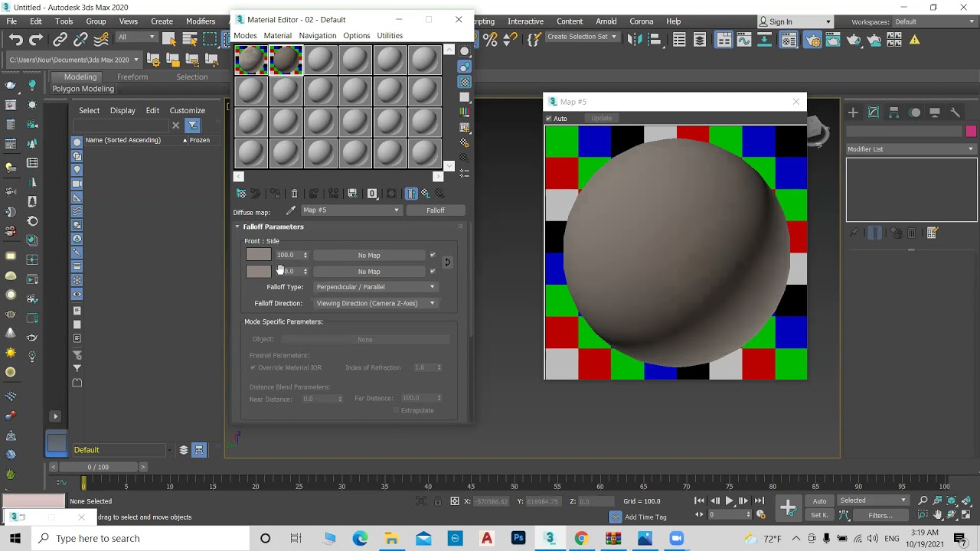Click the pink object color swatch
The width and height of the screenshot is (980, 551).
click(972, 132)
